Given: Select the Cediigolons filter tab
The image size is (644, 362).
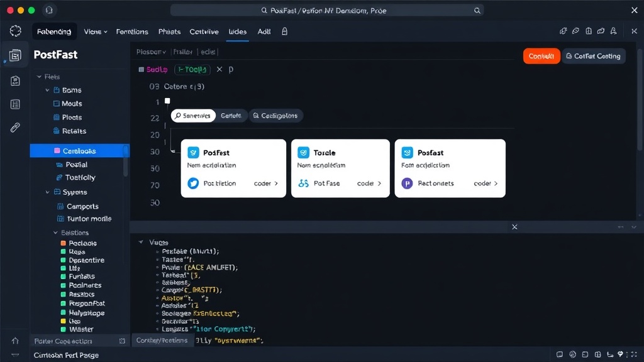Looking at the screenshot, I should pyautogui.click(x=275, y=116).
